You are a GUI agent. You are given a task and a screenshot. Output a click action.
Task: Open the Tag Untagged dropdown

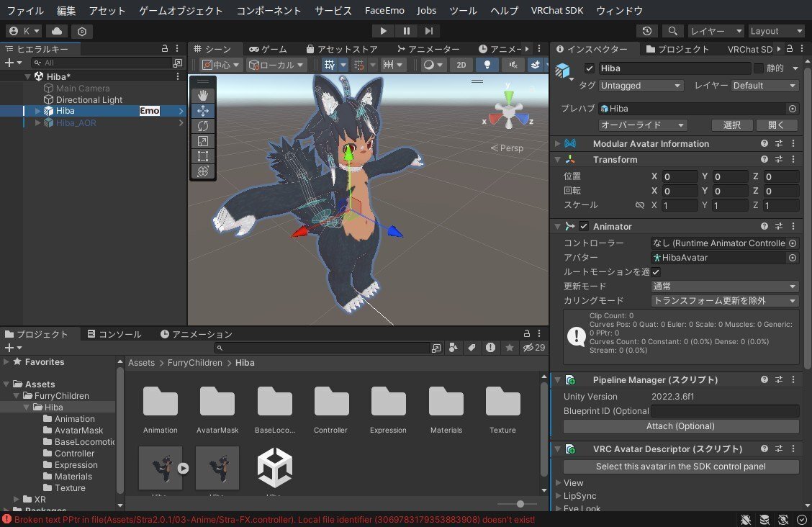pos(641,86)
